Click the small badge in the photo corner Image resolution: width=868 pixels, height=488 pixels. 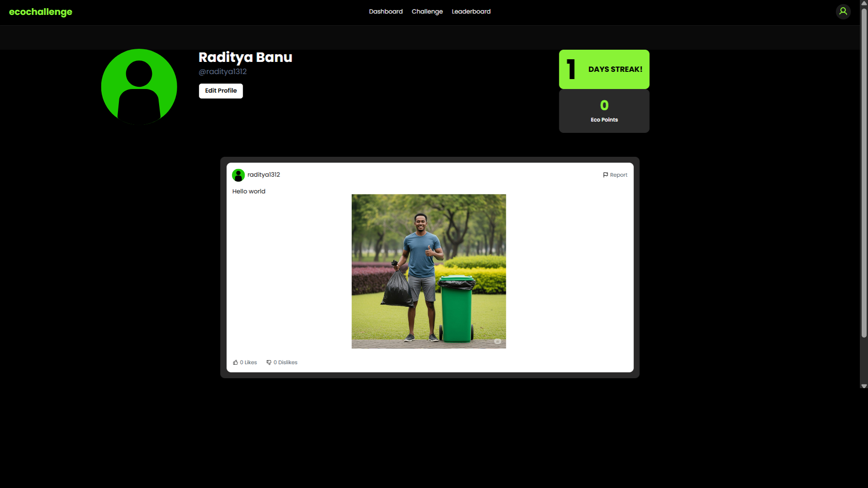click(x=497, y=341)
